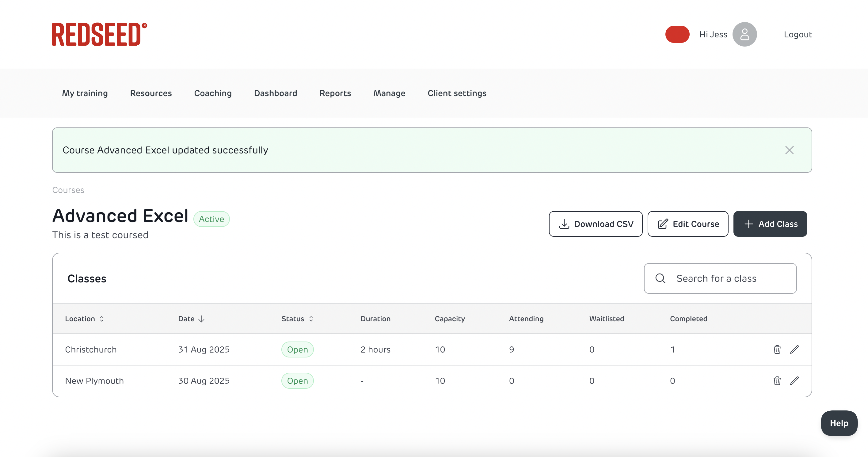This screenshot has height=457, width=868.
Task: Click the Add Class button
Action: (770, 224)
